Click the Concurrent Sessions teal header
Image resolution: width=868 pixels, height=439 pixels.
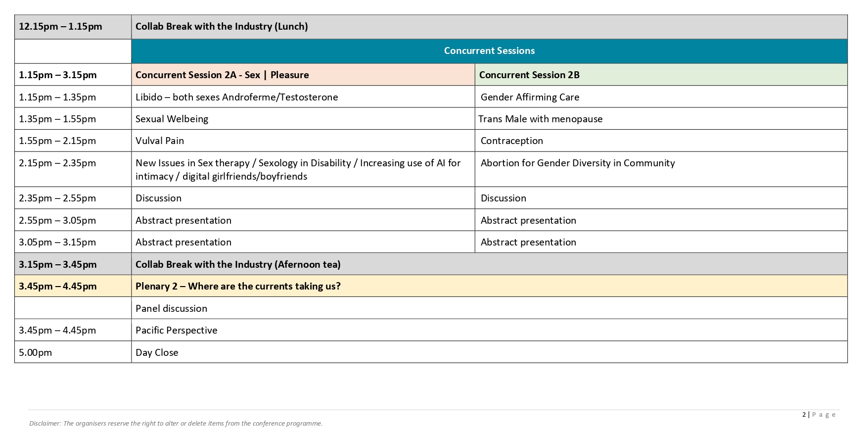(489, 51)
